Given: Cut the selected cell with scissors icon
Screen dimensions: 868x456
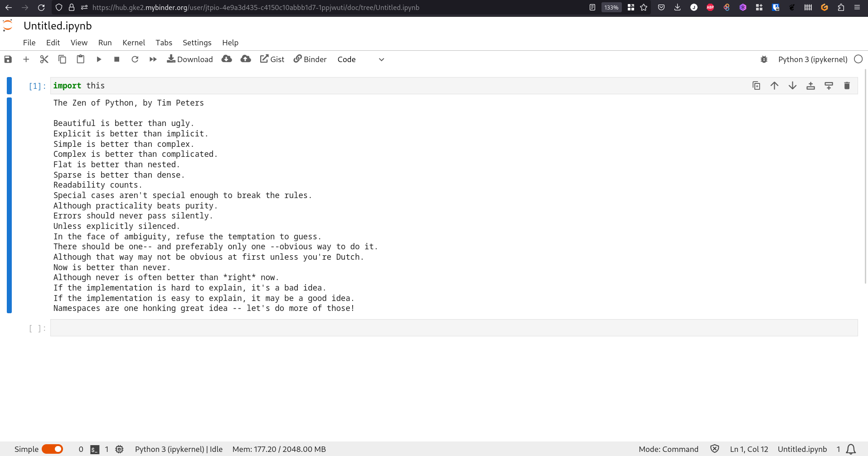Looking at the screenshot, I should tap(44, 59).
